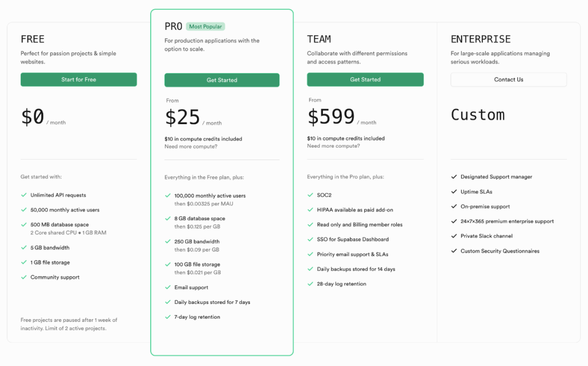Screen dimensions: 588x366
Task: Click Get Started under the Team plan
Action: (x=365, y=80)
